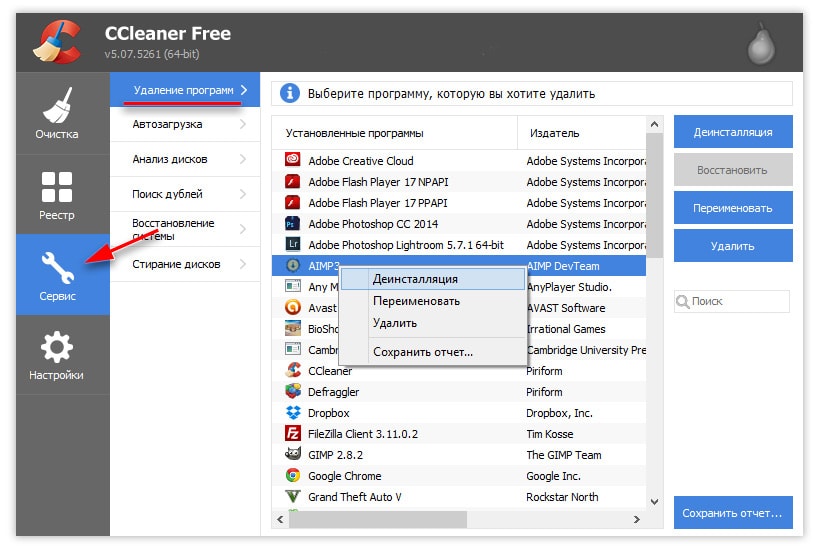This screenshot has width=820, height=552.
Task: Click the Rockstar North publisher cell
Action: point(562,497)
